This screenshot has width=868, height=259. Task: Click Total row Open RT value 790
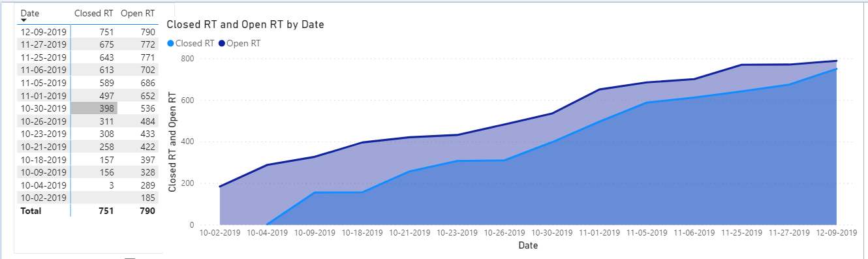148,211
